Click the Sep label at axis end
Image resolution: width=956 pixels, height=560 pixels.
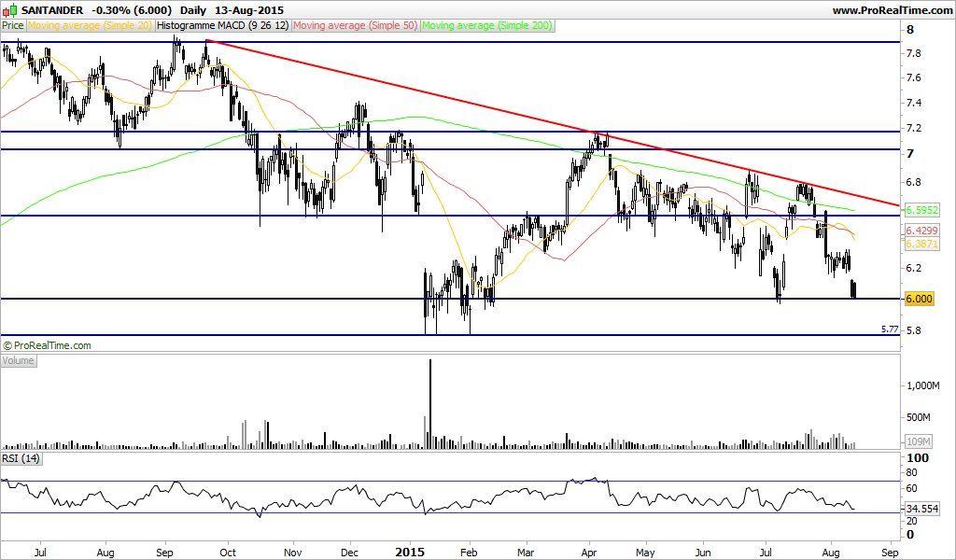(x=890, y=553)
